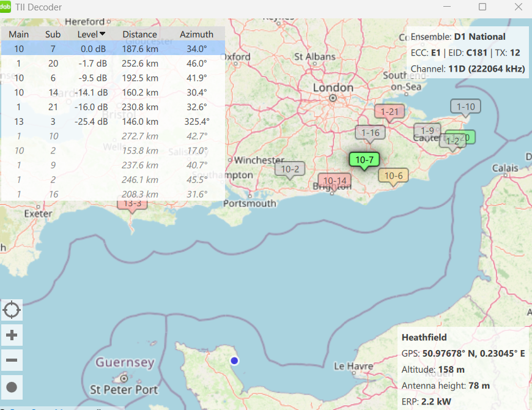The width and height of the screenshot is (532, 410).
Task: Select table row with distance 187.6 km
Action: [113, 48]
